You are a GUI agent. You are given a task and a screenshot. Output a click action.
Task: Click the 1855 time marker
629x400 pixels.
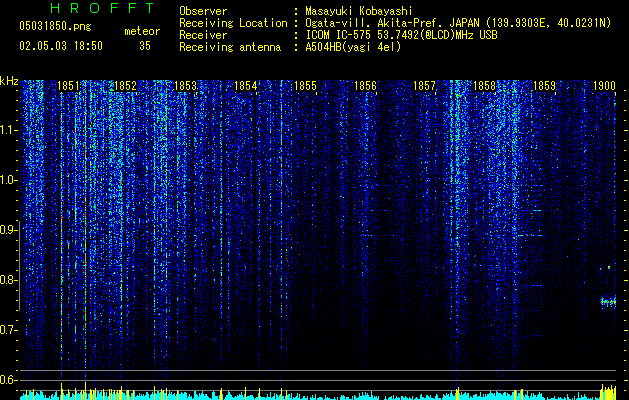point(305,86)
